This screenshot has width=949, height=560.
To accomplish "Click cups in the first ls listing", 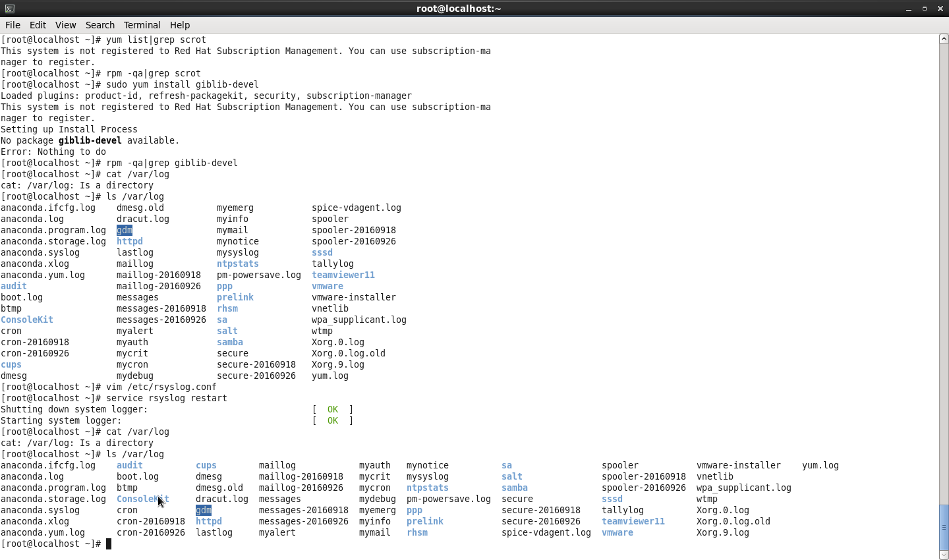I will (11, 364).
